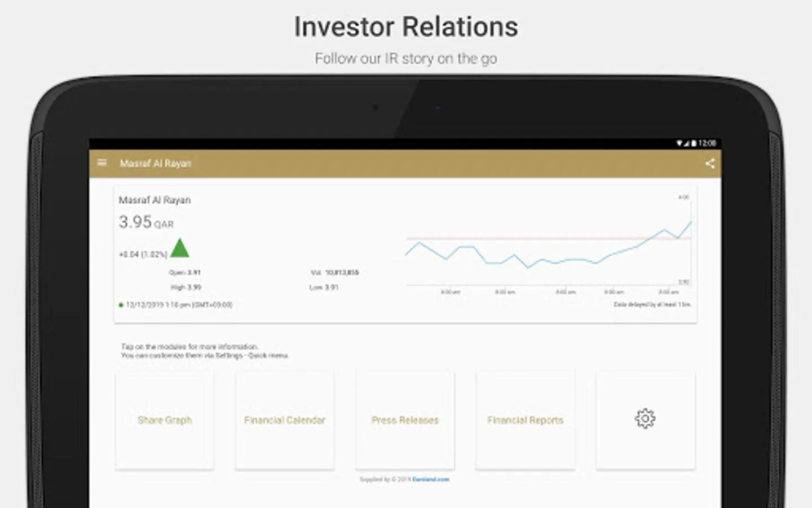Open the settings gear tile

pyautogui.click(x=645, y=419)
